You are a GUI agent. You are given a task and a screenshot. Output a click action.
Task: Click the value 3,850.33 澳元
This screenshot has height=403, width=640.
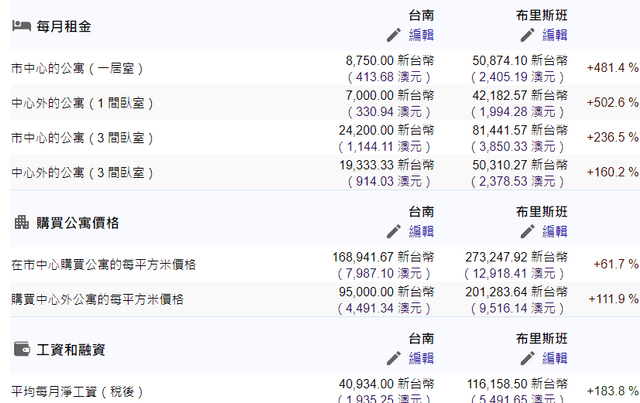517,147
